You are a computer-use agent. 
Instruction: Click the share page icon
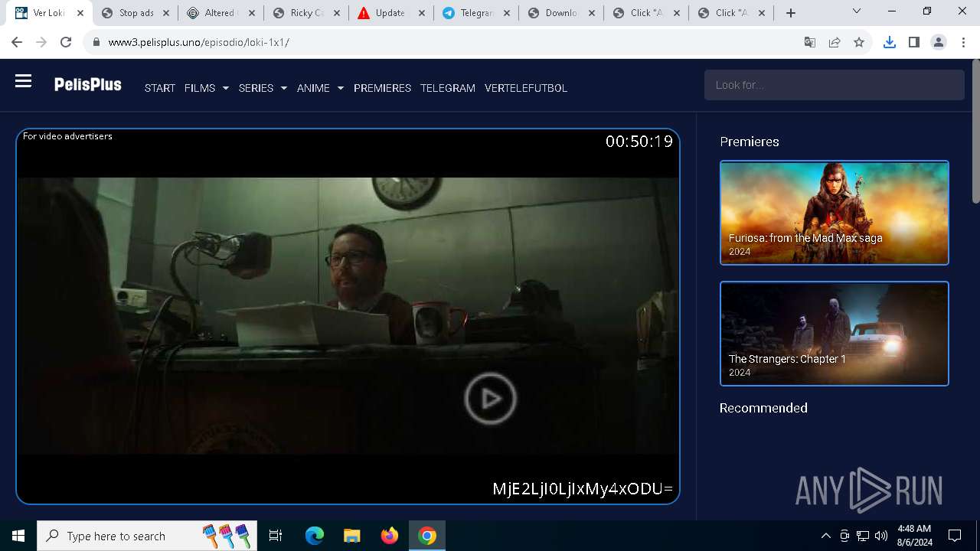click(x=835, y=42)
